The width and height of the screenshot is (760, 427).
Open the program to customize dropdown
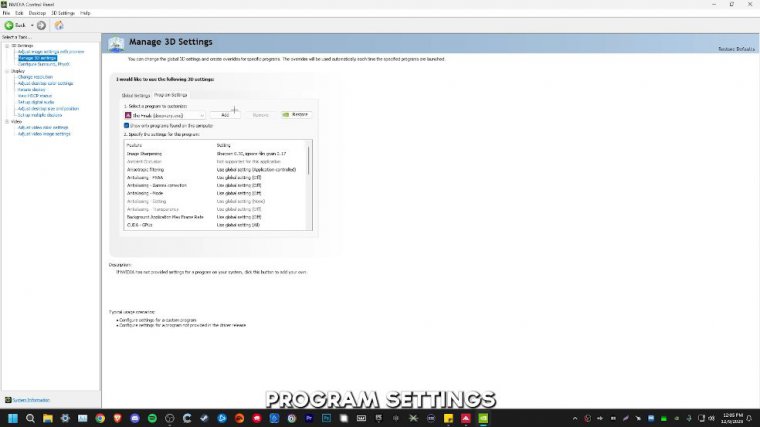(201, 115)
